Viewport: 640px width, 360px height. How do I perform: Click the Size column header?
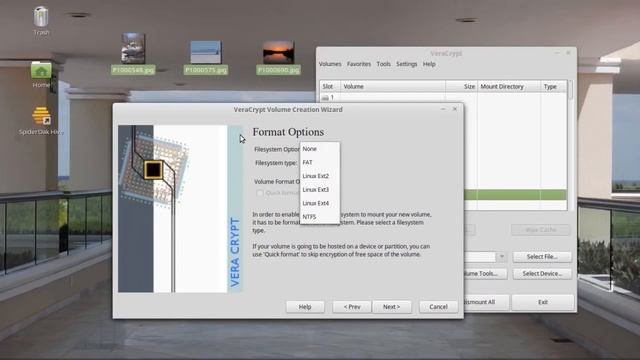tap(461, 87)
